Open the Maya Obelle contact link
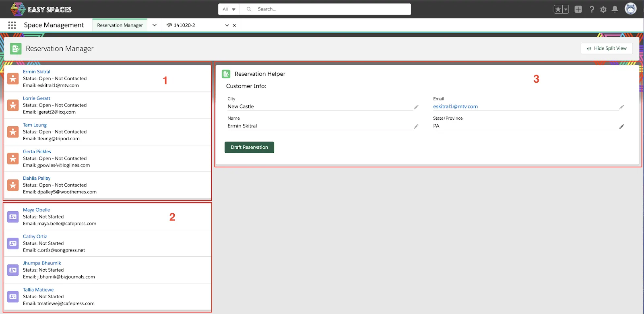Image resolution: width=644 pixels, height=314 pixels. (36, 210)
